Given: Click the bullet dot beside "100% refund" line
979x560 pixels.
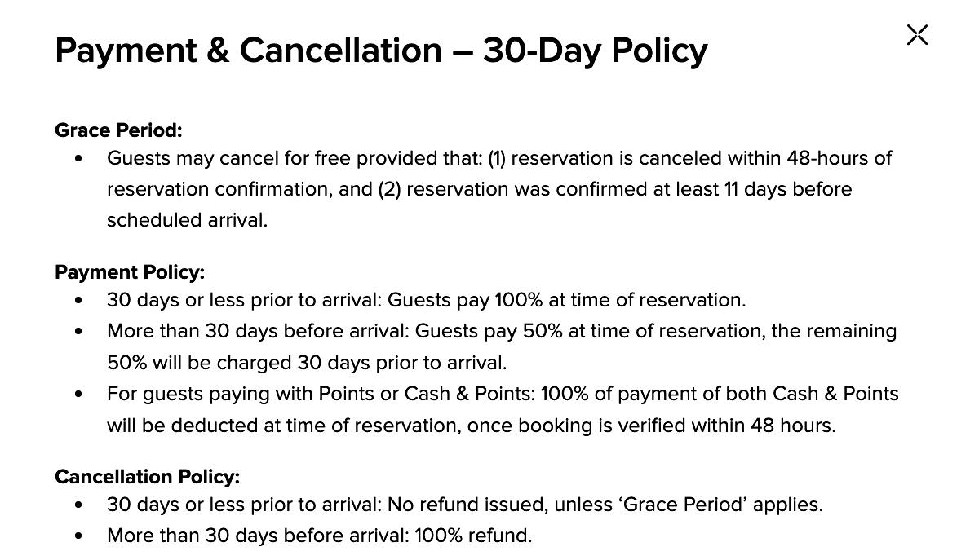Looking at the screenshot, I should tap(78, 536).
